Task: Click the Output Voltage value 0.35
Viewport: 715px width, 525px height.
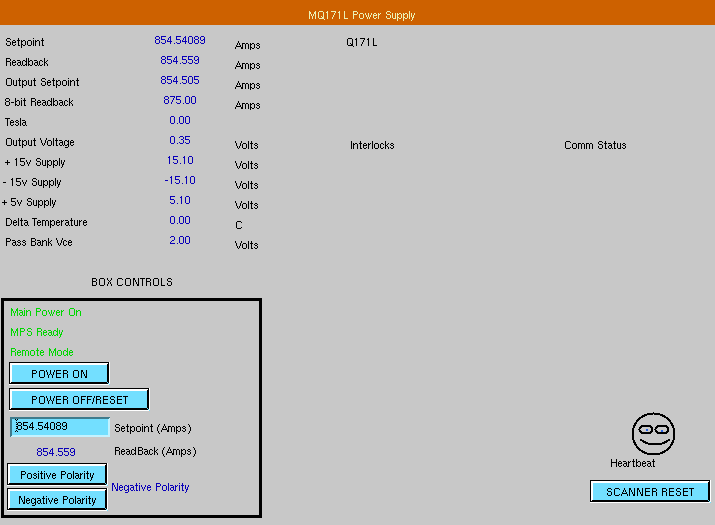Action: 180,140
